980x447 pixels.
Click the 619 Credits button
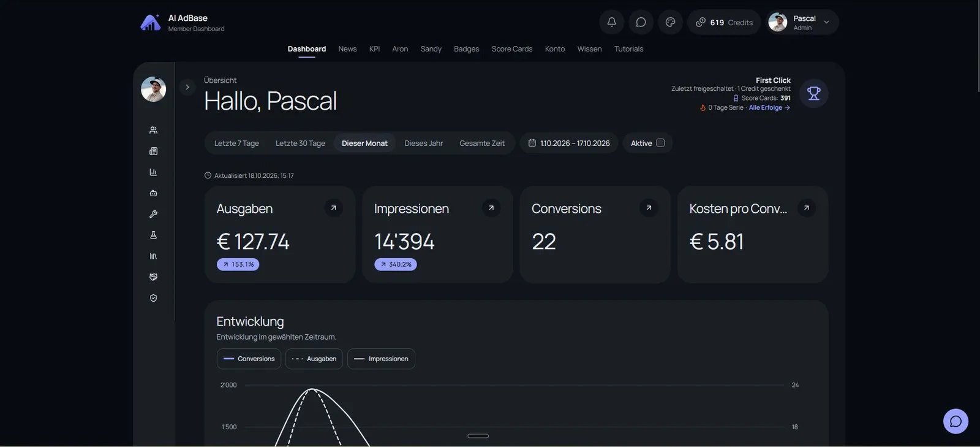724,22
